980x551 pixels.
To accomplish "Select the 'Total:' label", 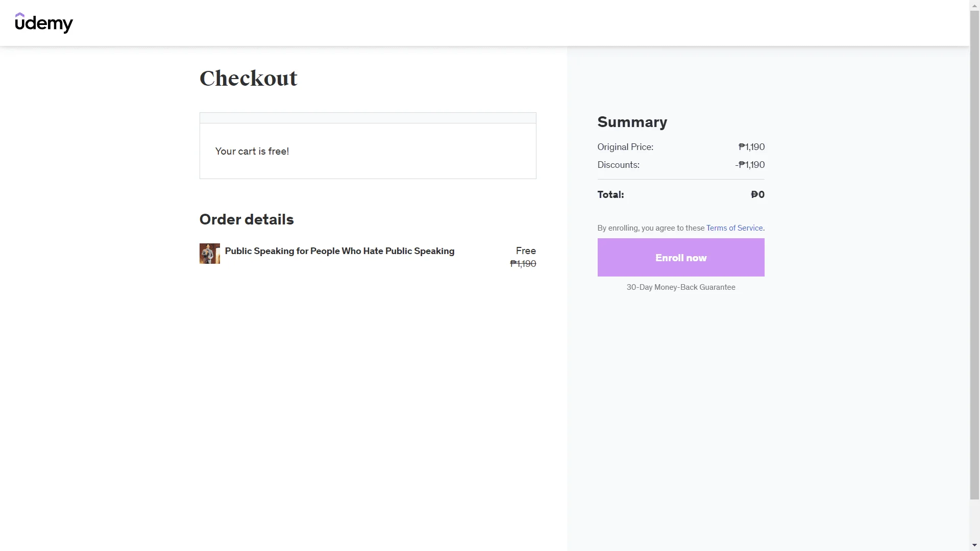I will [610, 195].
